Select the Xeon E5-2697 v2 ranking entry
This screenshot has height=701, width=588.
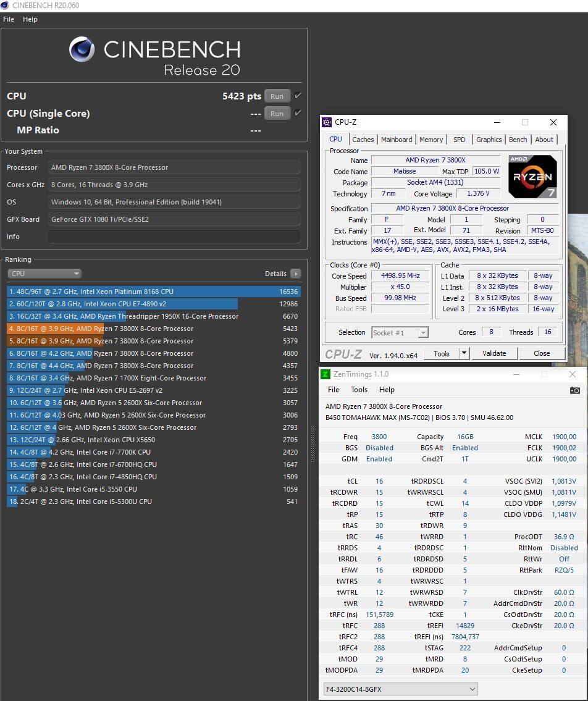154,390
